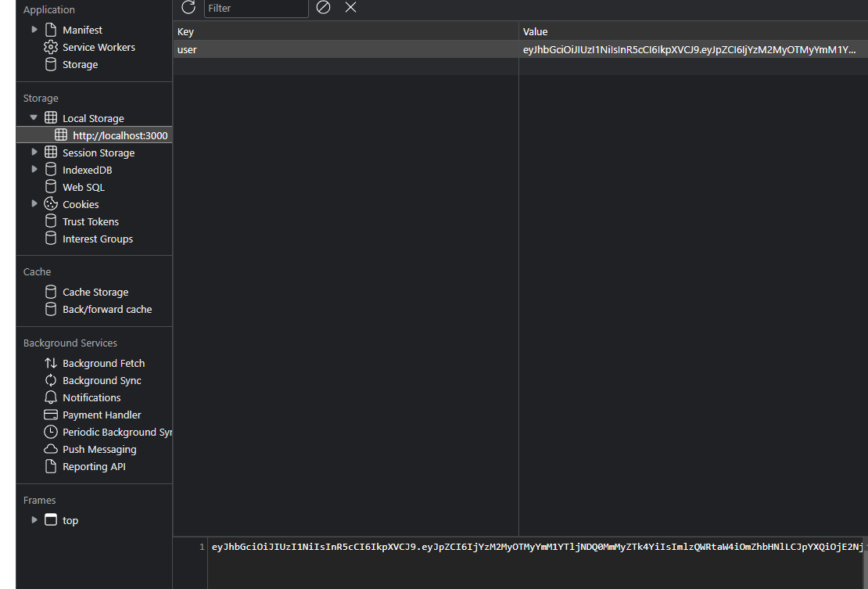Open the Background Fetch label

pos(103,363)
